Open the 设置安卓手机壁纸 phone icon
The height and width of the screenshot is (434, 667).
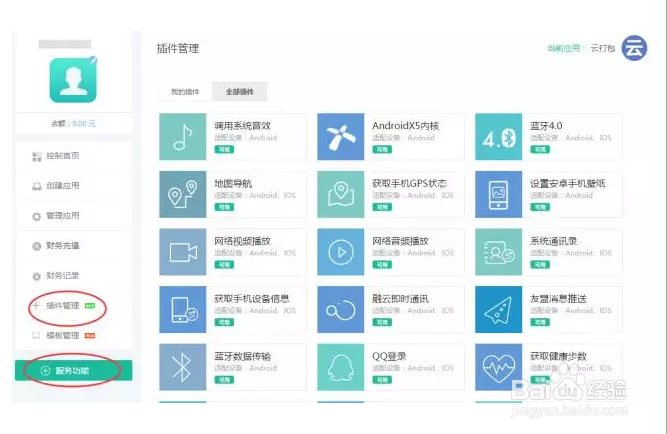click(498, 194)
